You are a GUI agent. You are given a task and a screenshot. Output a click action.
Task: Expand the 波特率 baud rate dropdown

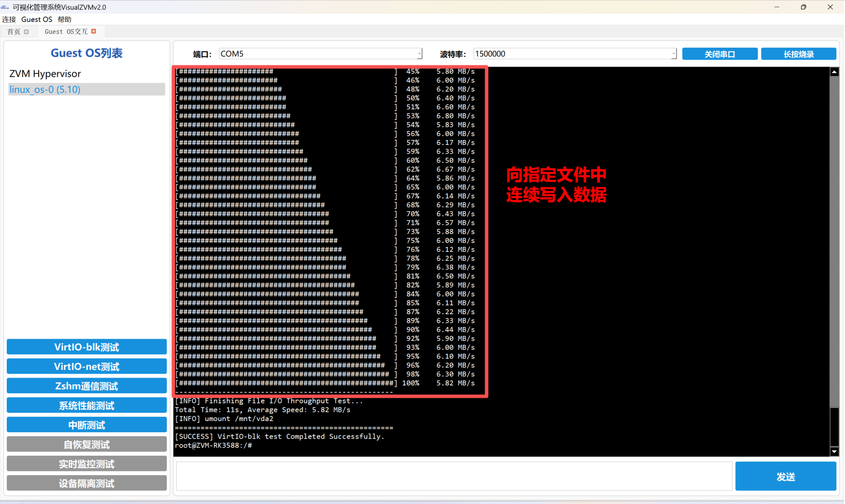click(673, 54)
